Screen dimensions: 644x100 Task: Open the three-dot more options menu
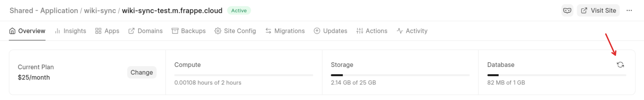[x=629, y=11]
